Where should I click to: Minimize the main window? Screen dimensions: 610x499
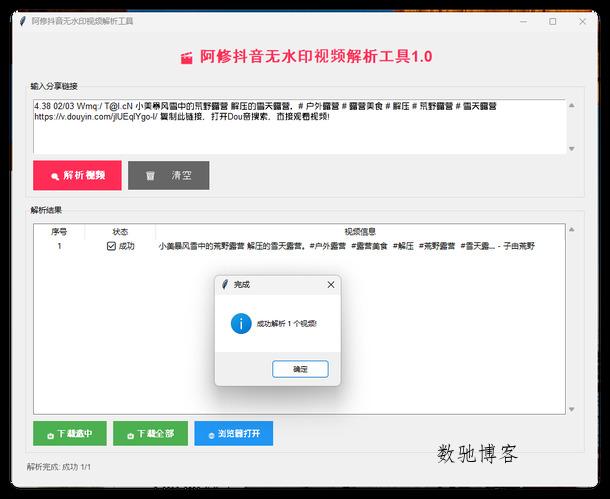524,21
